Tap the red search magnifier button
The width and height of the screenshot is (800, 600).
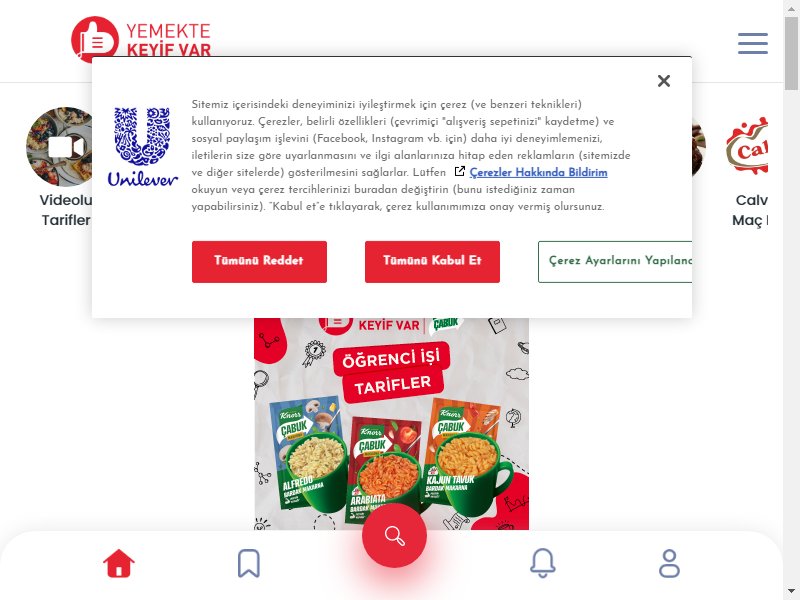[394, 535]
